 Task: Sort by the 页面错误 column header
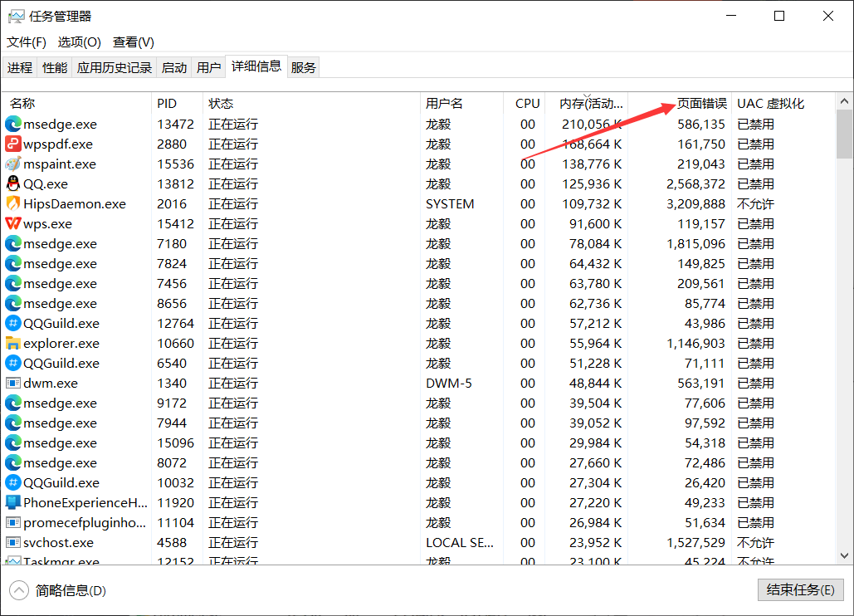(681, 104)
